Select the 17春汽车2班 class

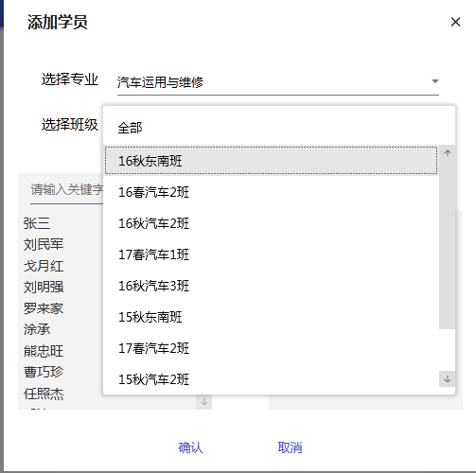point(272,348)
